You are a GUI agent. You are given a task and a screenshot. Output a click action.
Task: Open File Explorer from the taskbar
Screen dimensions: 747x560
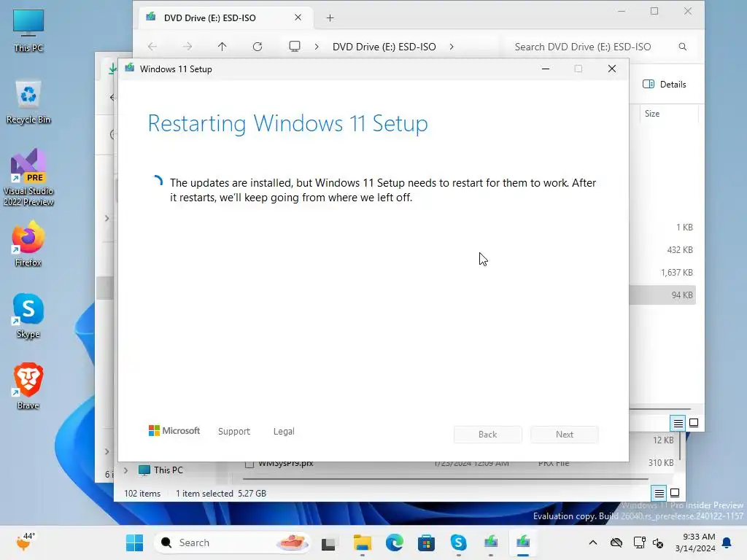click(363, 542)
